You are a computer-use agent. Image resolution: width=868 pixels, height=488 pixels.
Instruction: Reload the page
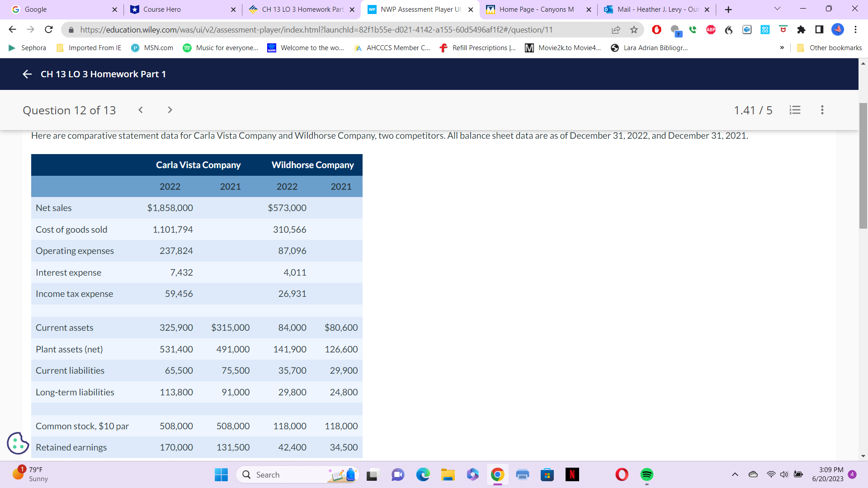point(49,30)
